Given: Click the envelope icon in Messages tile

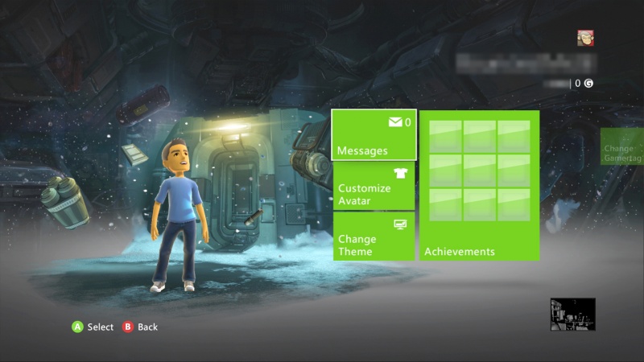Looking at the screenshot, I should (394, 122).
